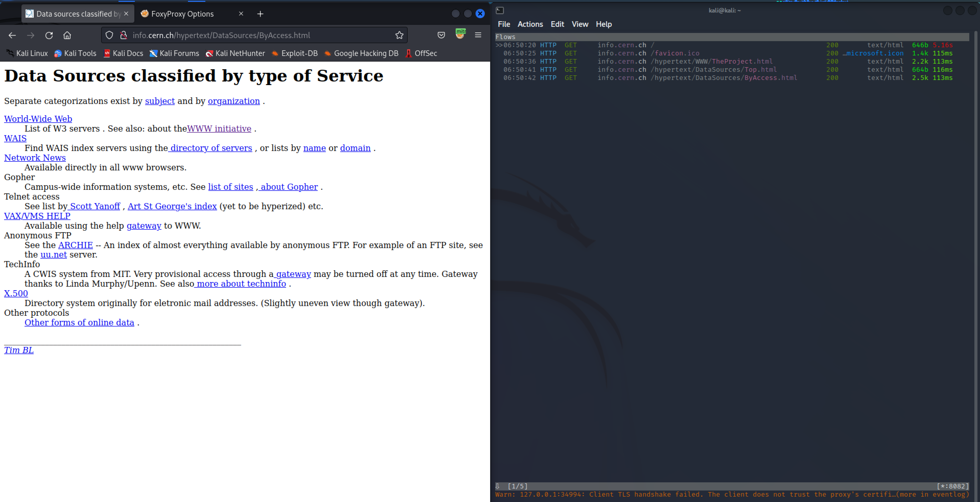Click the Firefox Home icon
The height and width of the screenshot is (502, 980).
click(x=67, y=36)
